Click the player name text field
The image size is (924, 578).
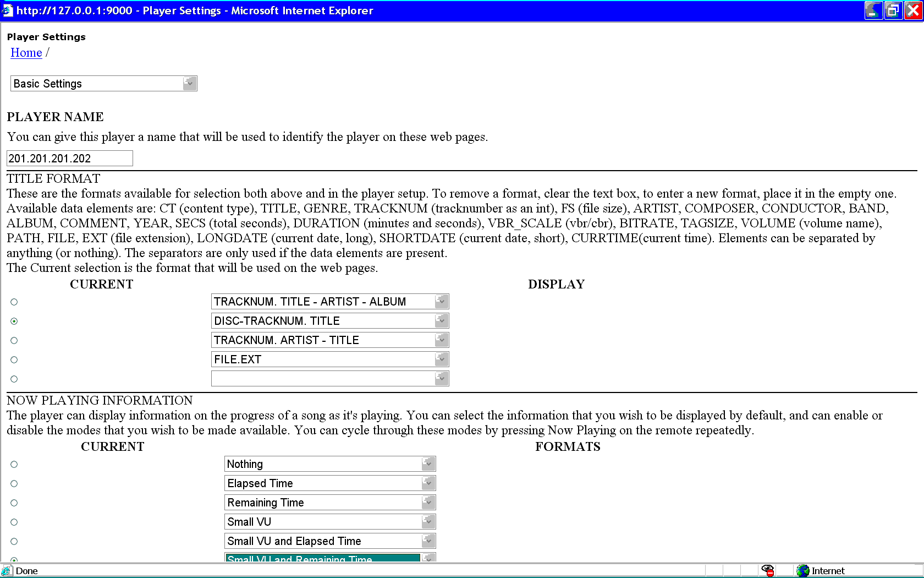point(70,159)
